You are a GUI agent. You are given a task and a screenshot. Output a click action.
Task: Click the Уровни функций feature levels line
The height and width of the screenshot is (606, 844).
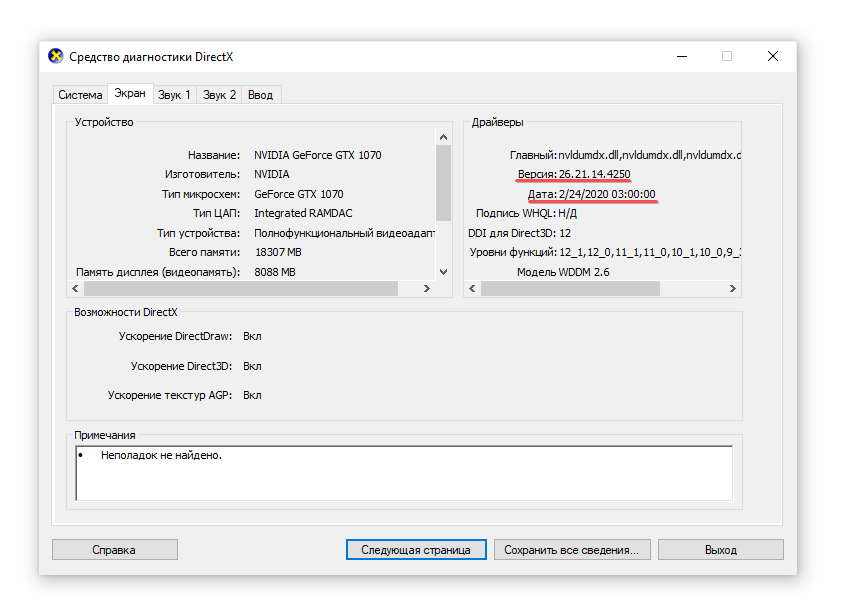click(605, 252)
